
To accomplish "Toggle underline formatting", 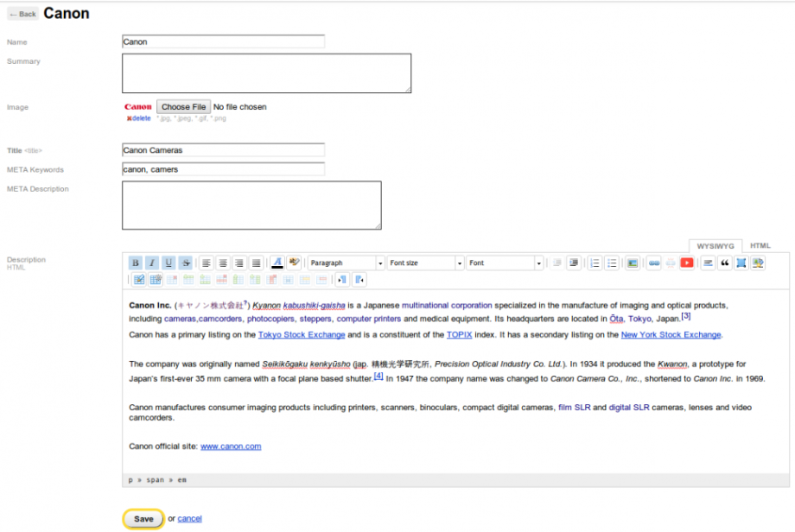I will pyautogui.click(x=169, y=263).
